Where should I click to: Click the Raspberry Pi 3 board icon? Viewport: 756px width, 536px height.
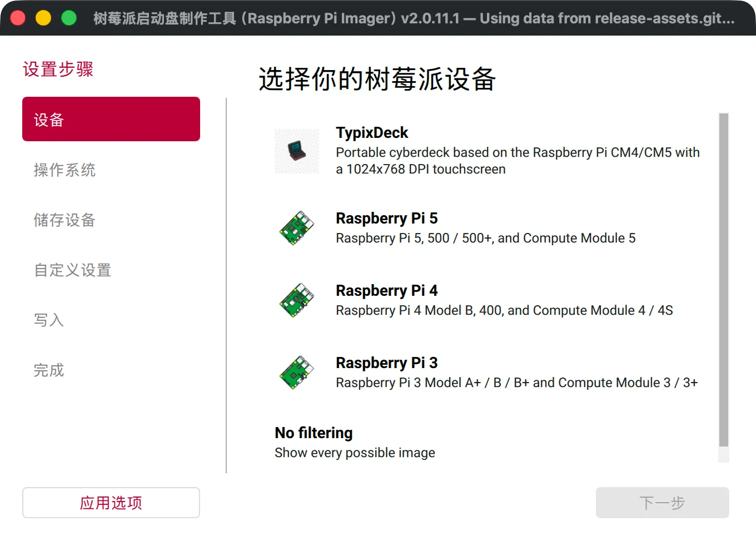297,373
